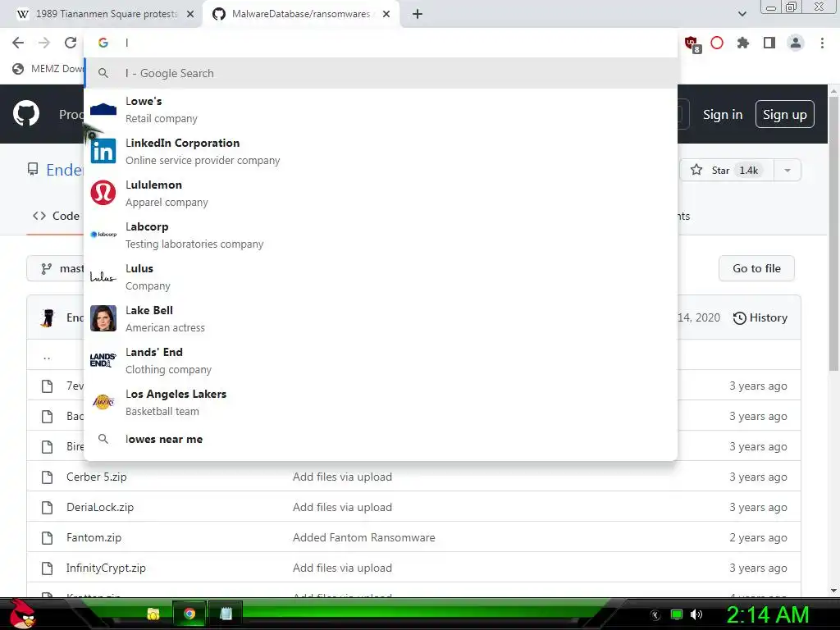Select the 'l - Google Search' suggestion
Image resolution: width=840 pixels, height=630 pixels.
pos(381,73)
